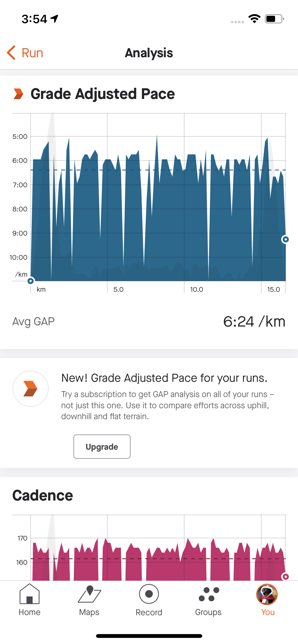This screenshot has width=298, height=644.
Task: Tap the 10.0 km axis label
Action: click(x=196, y=289)
